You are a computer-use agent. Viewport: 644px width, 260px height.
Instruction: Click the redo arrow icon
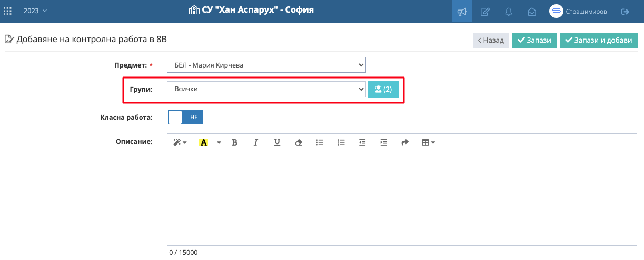405,142
